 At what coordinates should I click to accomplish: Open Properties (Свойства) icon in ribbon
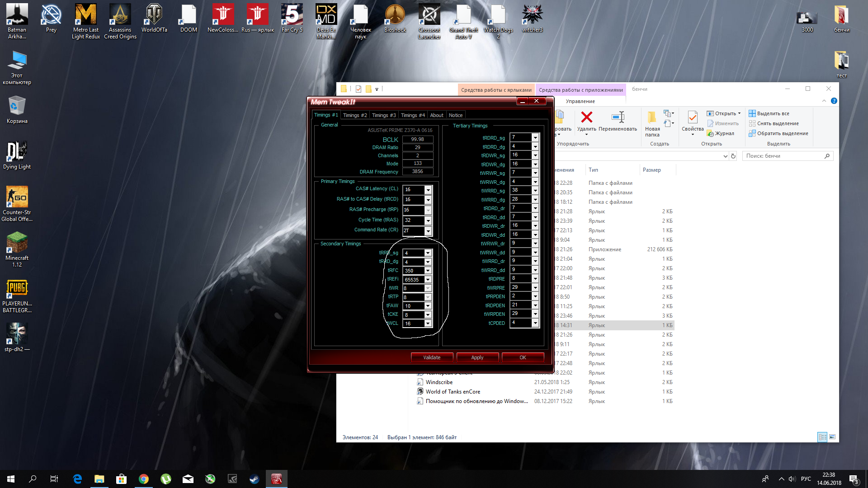point(692,118)
